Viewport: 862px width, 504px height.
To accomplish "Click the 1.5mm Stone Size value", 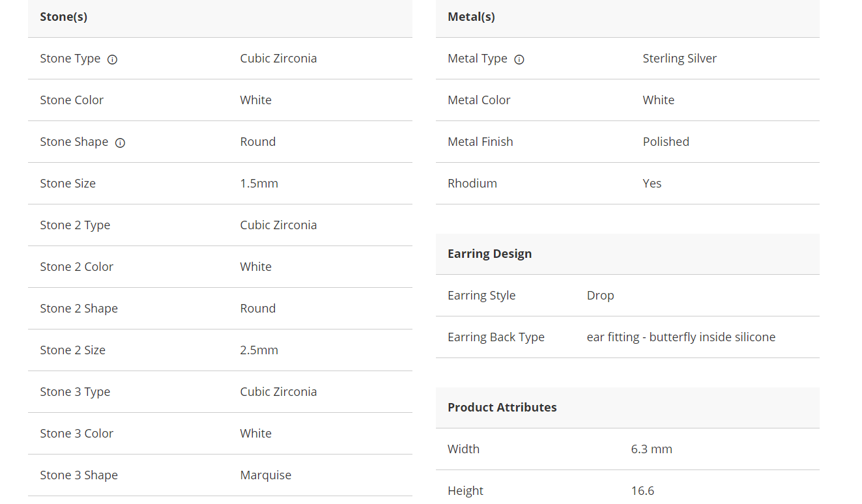I will pyautogui.click(x=259, y=184).
